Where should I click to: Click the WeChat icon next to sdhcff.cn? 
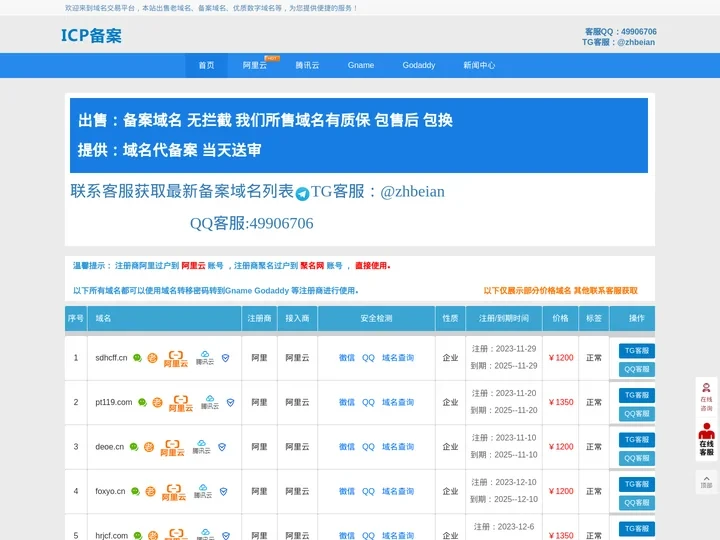pos(137,358)
